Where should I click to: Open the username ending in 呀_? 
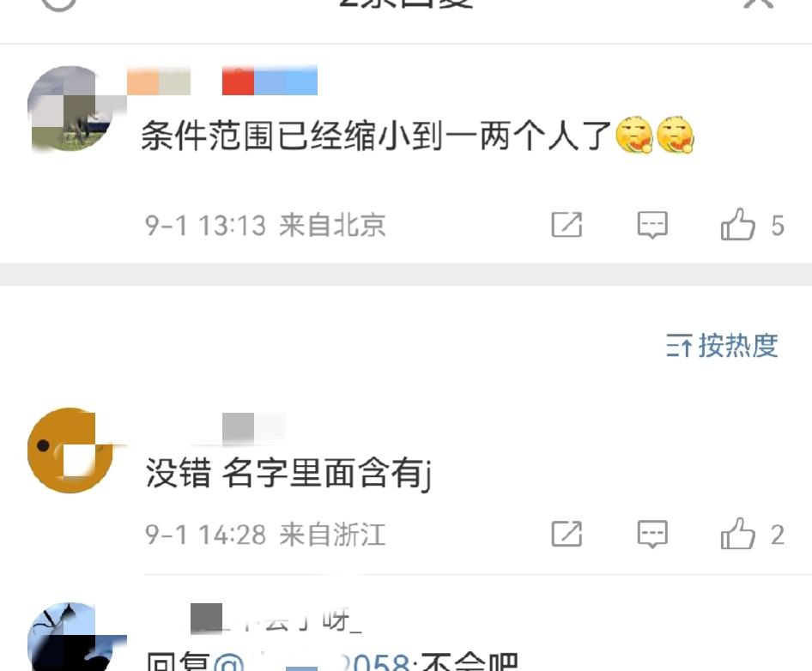coord(276,619)
